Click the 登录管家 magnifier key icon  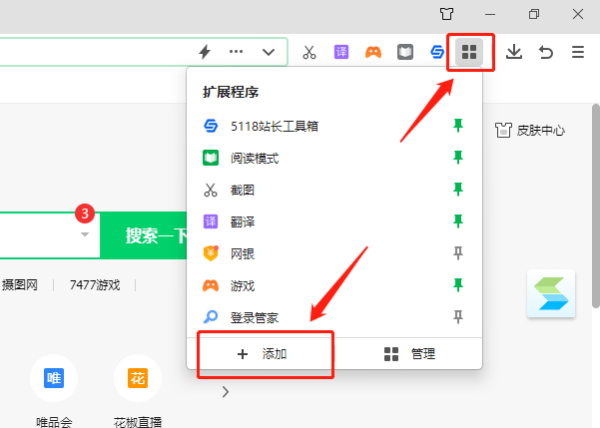(210, 317)
